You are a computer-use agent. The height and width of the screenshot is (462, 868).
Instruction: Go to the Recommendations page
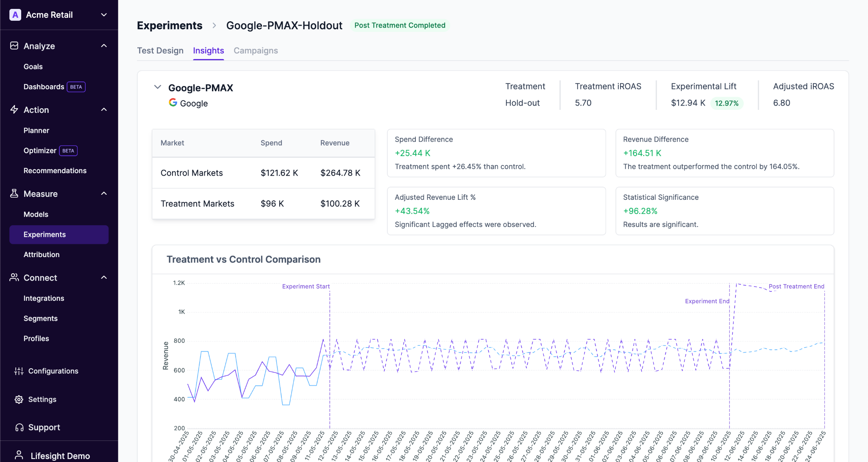55,171
